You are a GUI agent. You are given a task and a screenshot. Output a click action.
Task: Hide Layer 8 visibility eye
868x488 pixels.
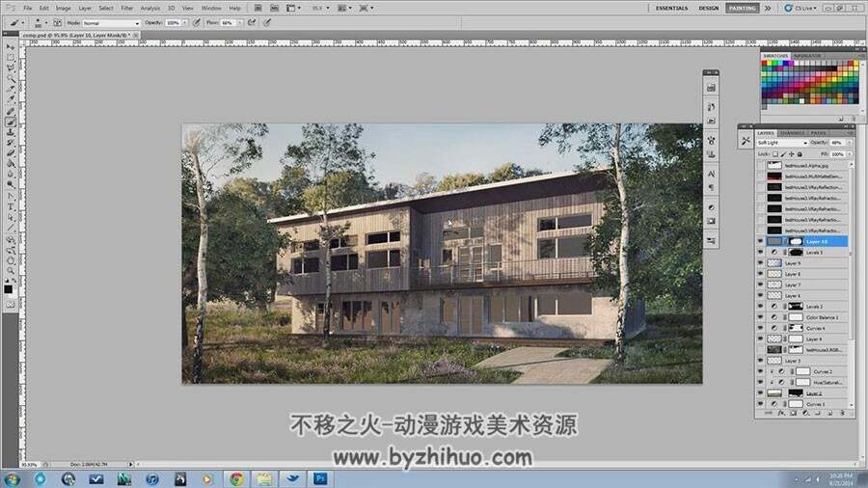coord(760,274)
